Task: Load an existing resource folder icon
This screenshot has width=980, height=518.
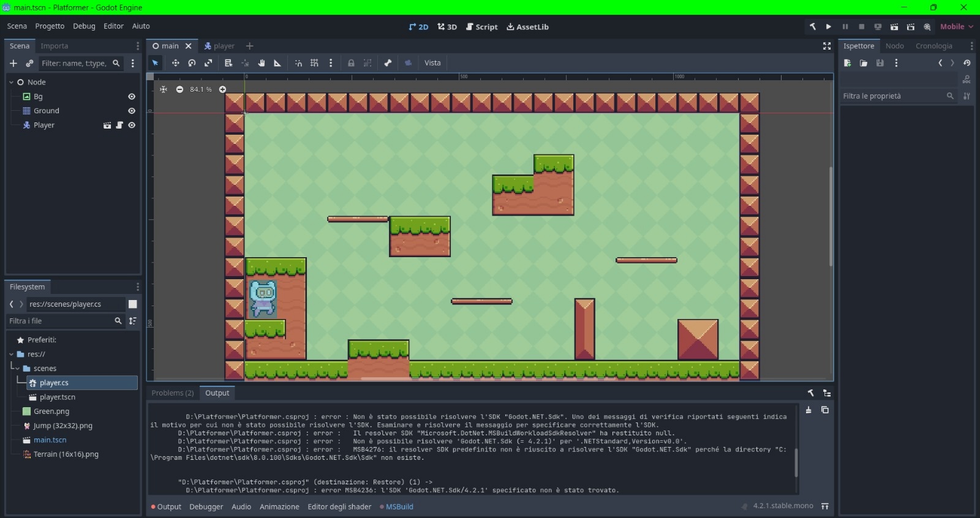Action: point(864,63)
